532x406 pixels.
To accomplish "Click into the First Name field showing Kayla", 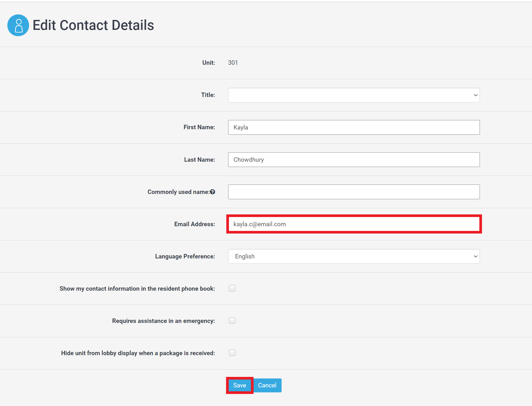I will pos(354,127).
